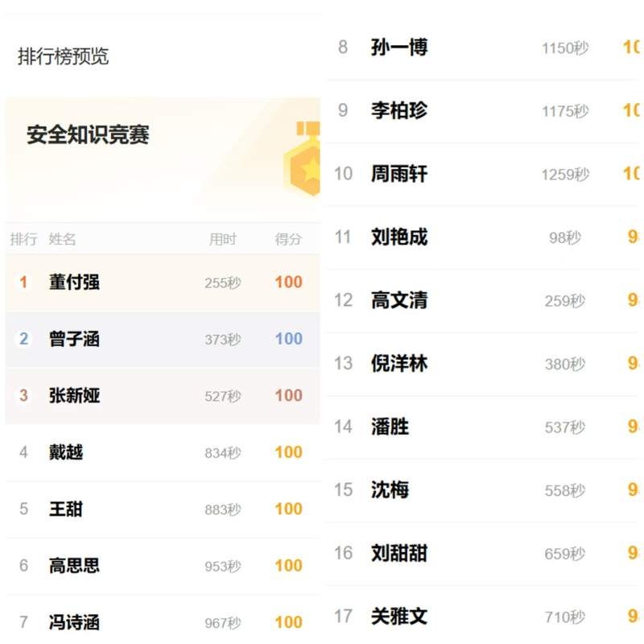Select 刘艳成's 98秒 time entry
Image resolution: width=644 pixels, height=644 pixels.
coord(565,237)
